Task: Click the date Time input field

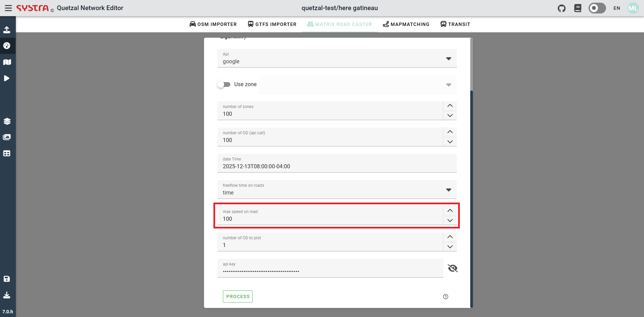Action: click(337, 163)
